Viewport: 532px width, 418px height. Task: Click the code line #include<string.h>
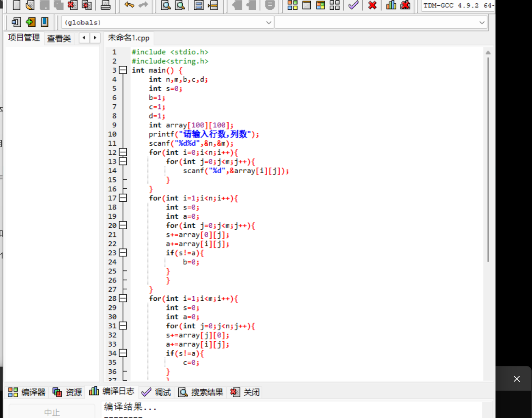click(x=170, y=61)
